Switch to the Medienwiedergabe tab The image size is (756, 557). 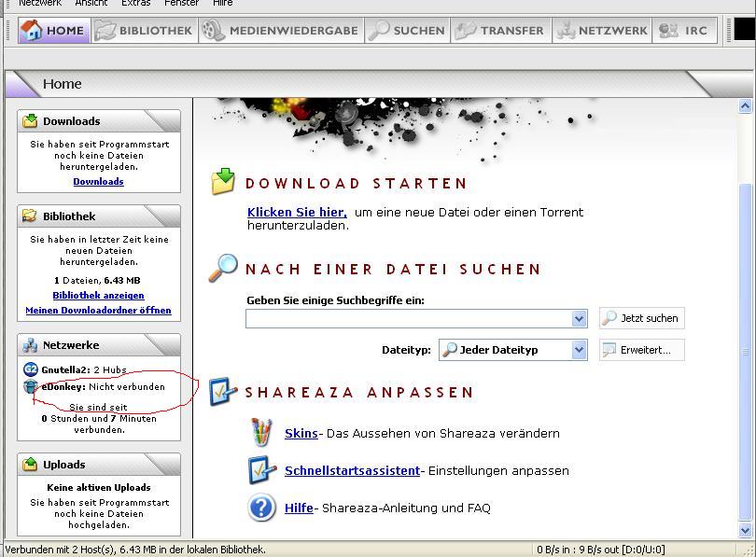tap(281, 30)
